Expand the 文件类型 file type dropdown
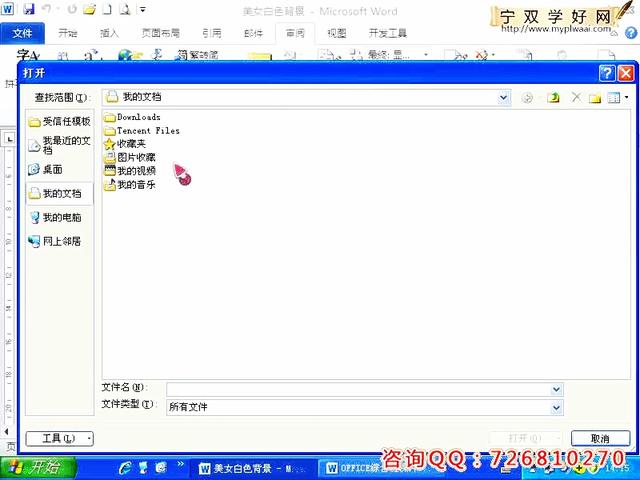Image resolution: width=640 pixels, height=480 pixels. [556, 407]
